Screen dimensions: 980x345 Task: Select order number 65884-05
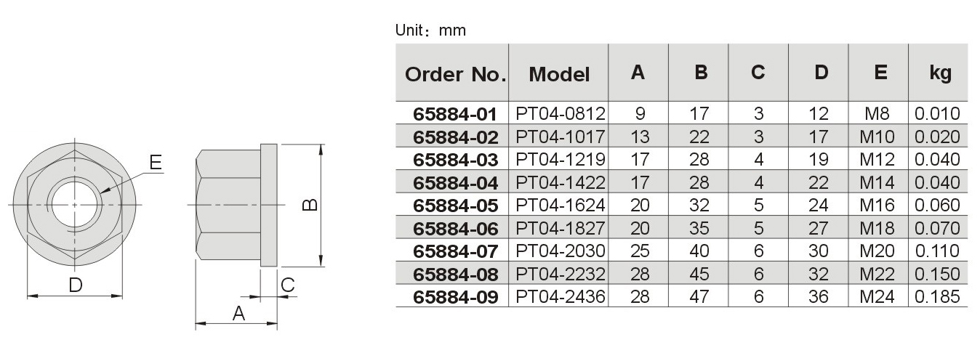pyautogui.click(x=454, y=206)
